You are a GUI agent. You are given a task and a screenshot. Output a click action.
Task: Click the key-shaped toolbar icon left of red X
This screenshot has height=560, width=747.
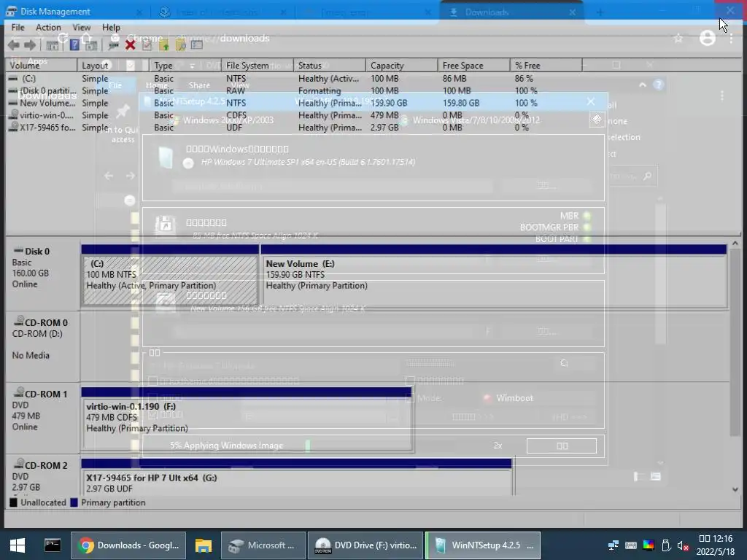coord(113,45)
